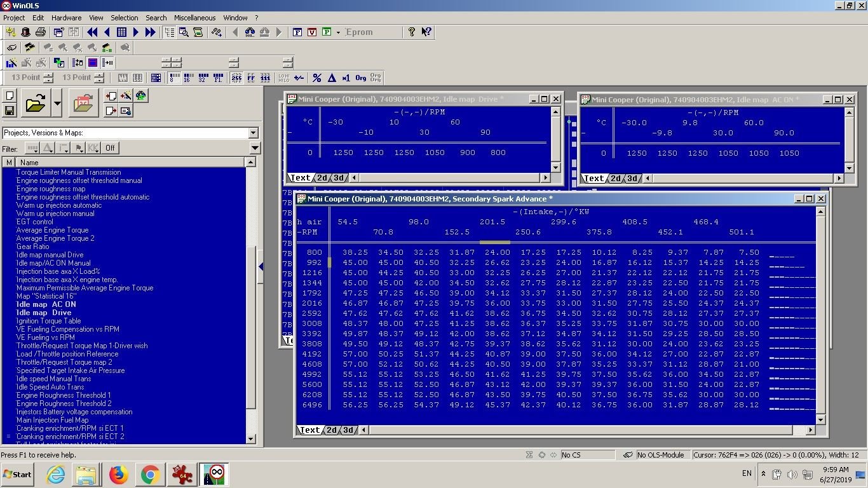Click the Name column header in map list
Viewport: 868px width, 488px height.
click(x=29, y=163)
